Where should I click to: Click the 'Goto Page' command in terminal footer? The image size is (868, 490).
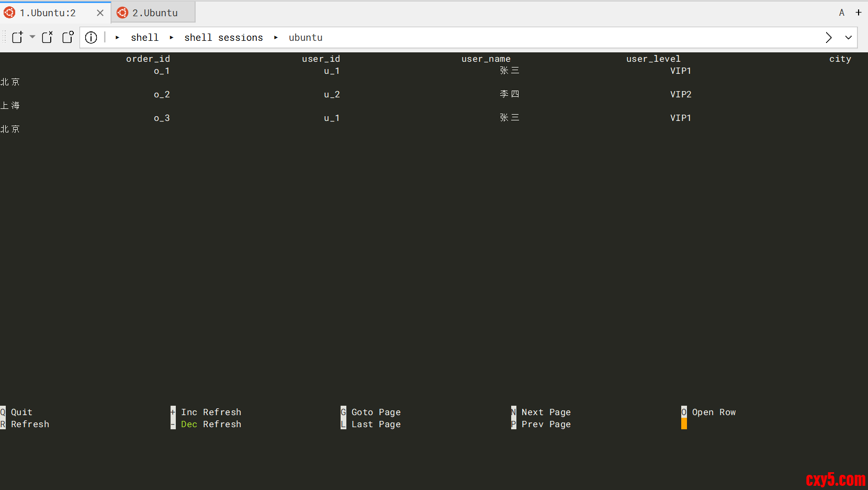(x=376, y=413)
